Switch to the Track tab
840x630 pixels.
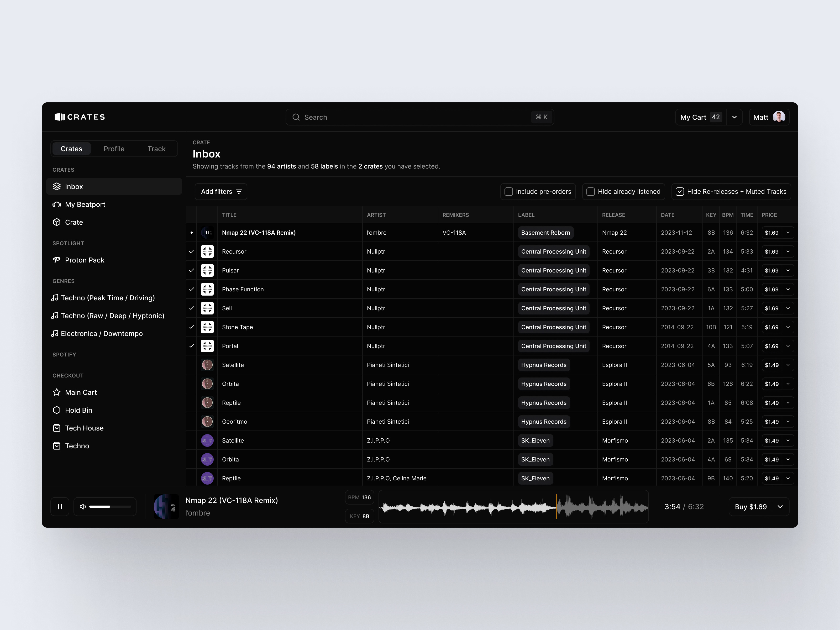coord(156,149)
